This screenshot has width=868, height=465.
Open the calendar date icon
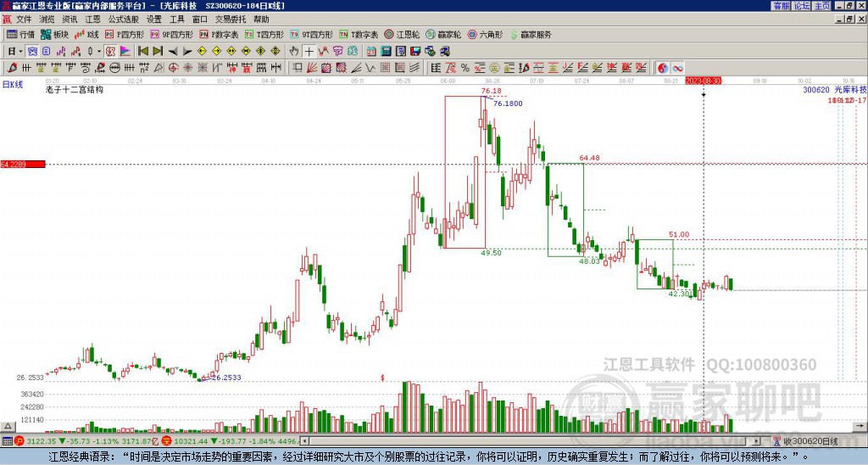coord(371,52)
